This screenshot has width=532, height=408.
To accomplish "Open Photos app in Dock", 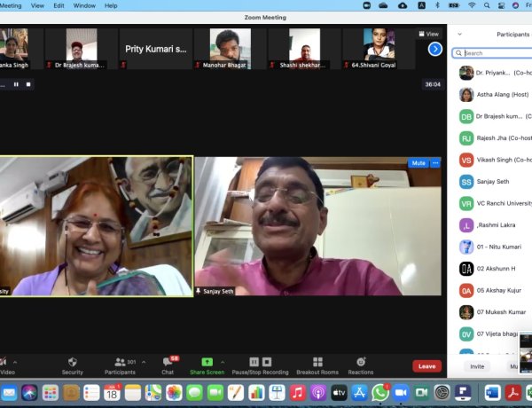I will [x=174, y=393].
